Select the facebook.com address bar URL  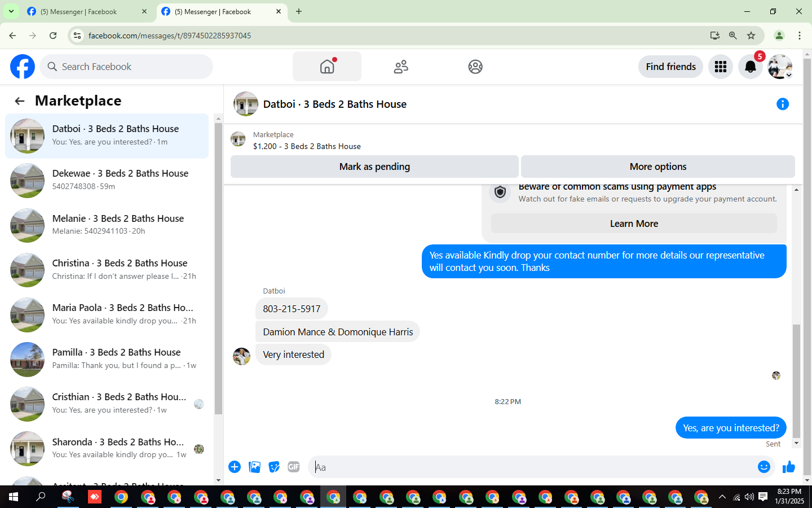click(x=170, y=36)
